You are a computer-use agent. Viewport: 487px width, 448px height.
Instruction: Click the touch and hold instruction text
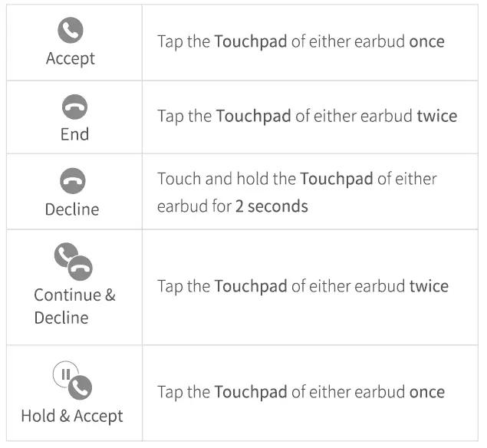297,192
